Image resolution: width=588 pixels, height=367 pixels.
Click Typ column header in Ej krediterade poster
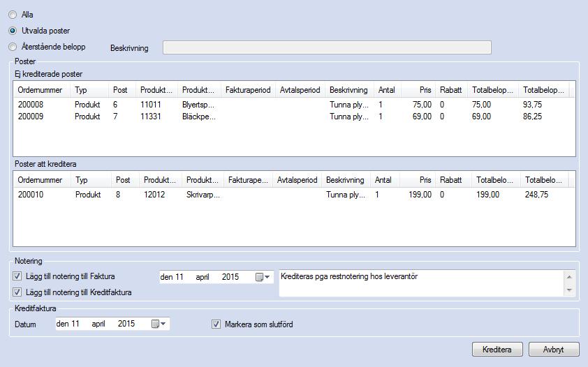coord(89,90)
